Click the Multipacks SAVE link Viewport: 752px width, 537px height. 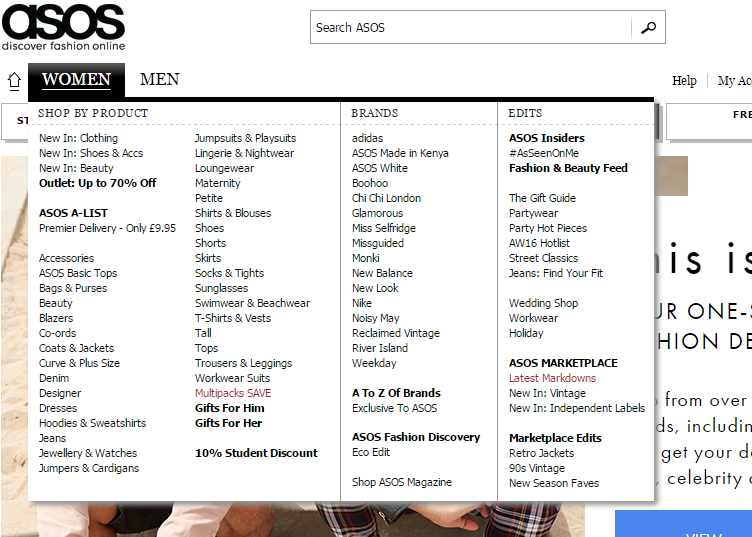(233, 393)
